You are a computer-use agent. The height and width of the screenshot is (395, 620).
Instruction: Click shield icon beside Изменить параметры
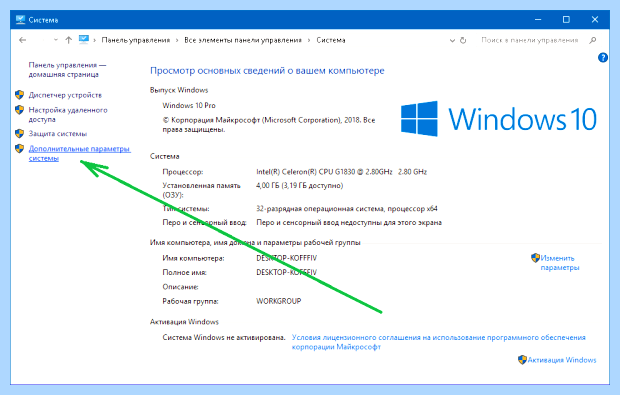[535, 258]
